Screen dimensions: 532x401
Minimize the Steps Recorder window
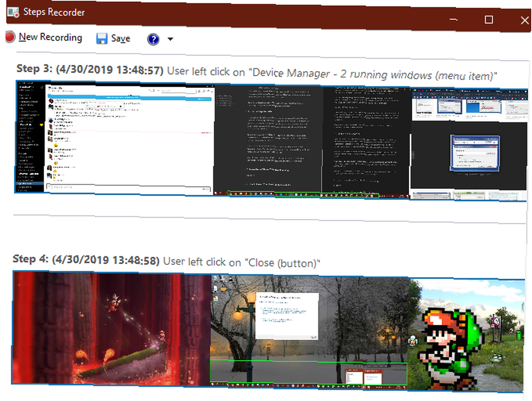coord(453,20)
